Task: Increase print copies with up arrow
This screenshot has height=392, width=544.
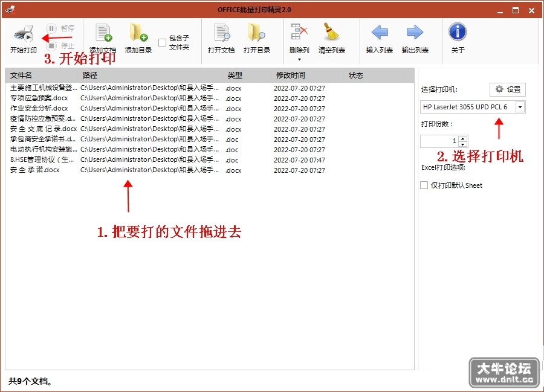Action: click(x=463, y=138)
